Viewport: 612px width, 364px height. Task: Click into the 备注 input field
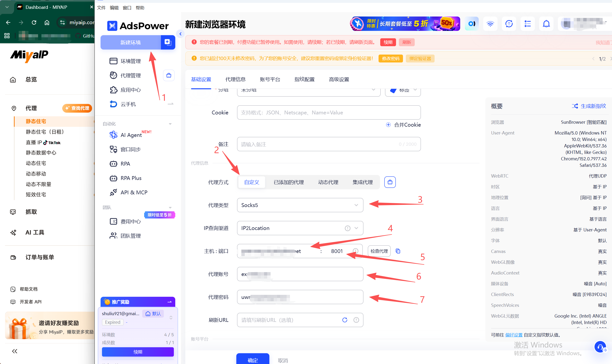[x=329, y=144]
